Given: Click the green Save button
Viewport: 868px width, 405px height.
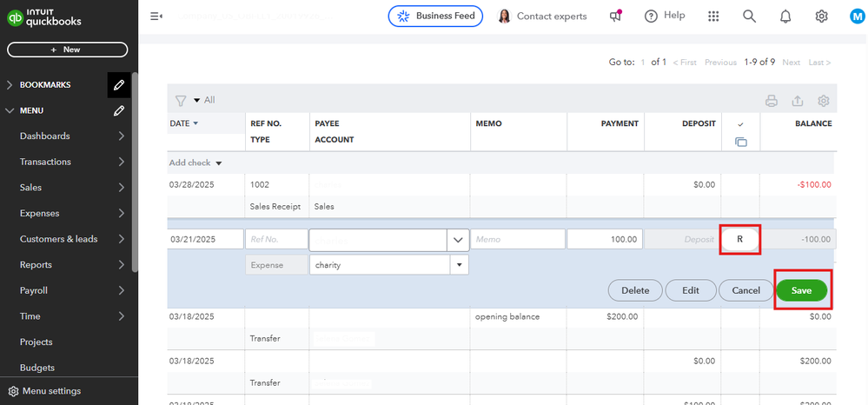Looking at the screenshot, I should (801, 290).
